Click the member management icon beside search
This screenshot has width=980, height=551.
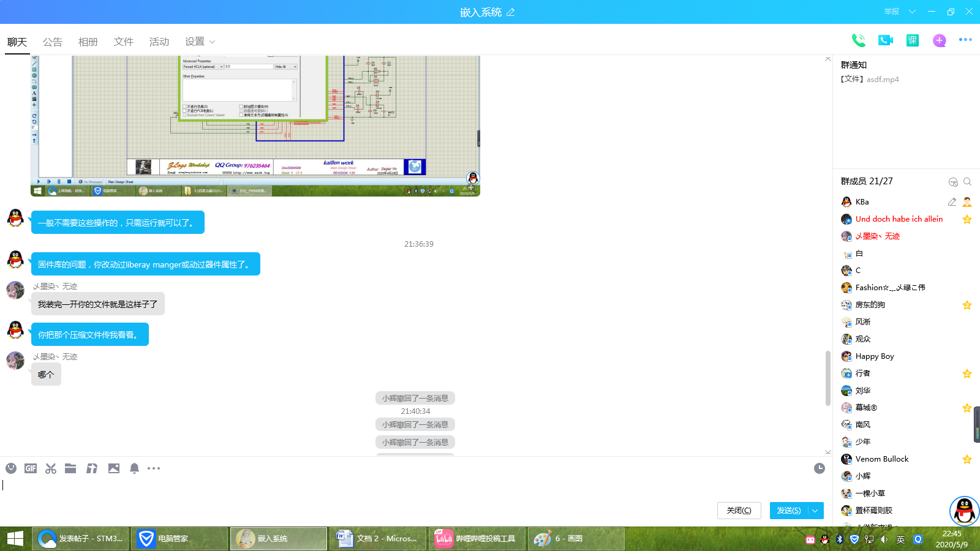click(x=953, y=182)
